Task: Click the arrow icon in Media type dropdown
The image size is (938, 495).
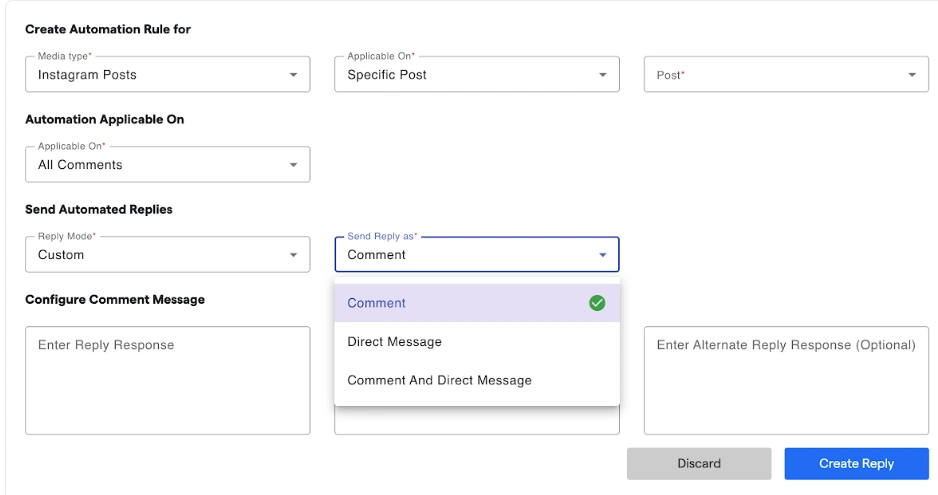Action: click(x=293, y=75)
